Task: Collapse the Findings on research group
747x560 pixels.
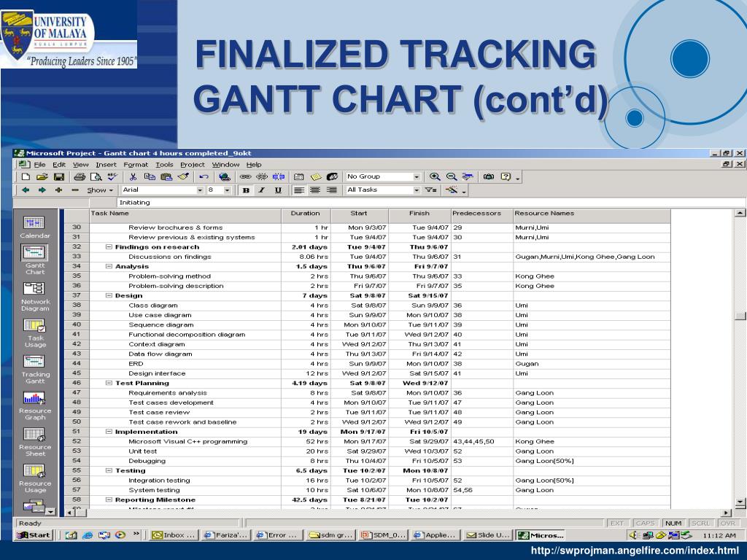Action: pos(109,247)
